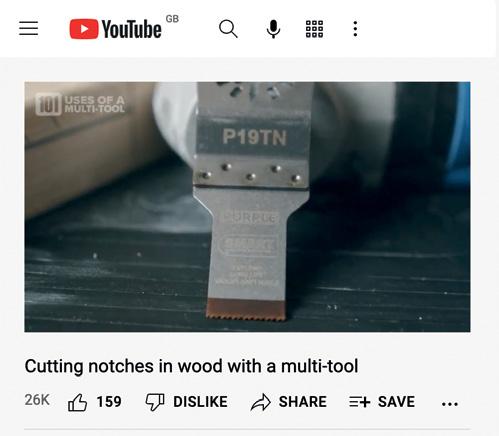Click the SAVE label
This screenshot has height=436, width=499.
(396, 402)
